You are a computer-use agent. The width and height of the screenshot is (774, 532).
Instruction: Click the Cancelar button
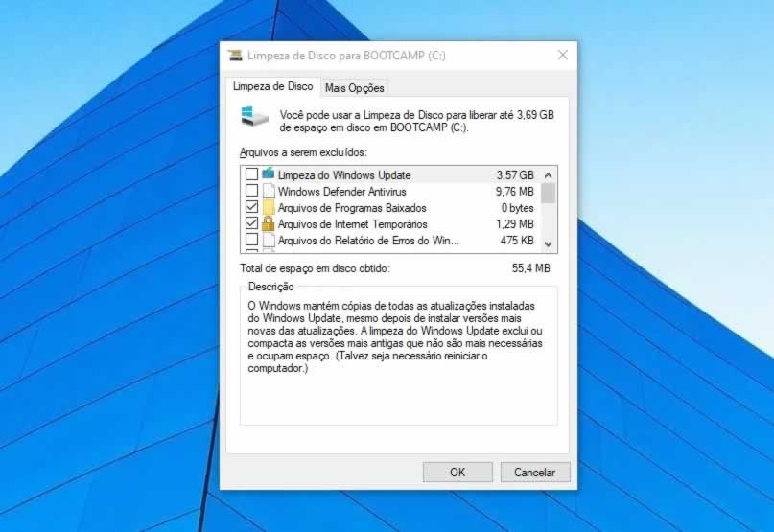535,473
